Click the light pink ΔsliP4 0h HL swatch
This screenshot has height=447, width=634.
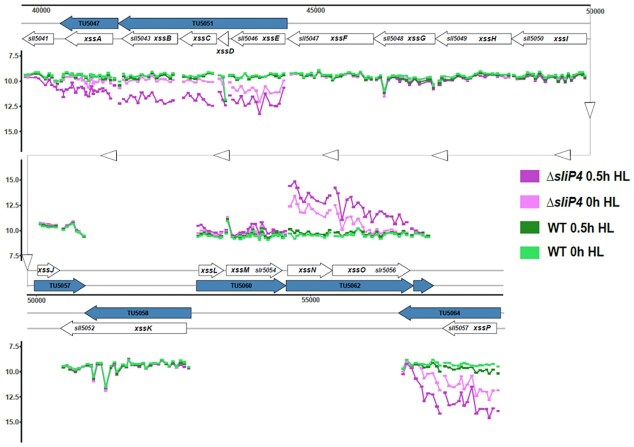(529, 202)
